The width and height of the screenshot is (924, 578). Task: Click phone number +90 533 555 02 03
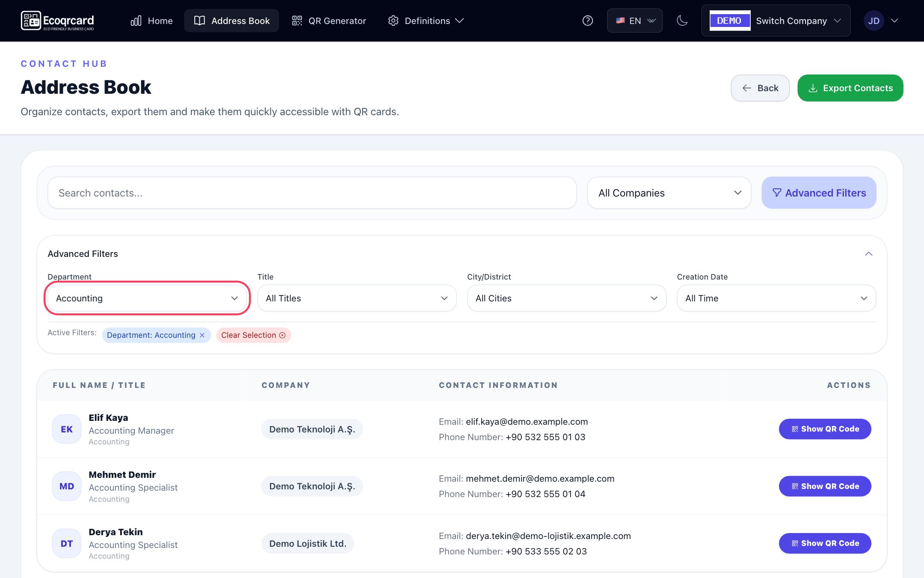[x=546, y=551]
